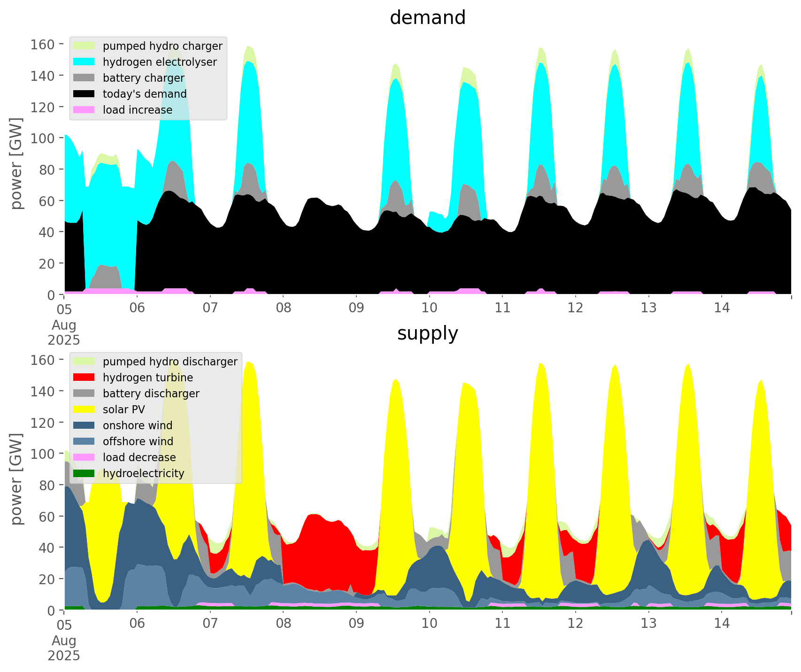Click the '10' date tick under demand chart
This screenshot has height=672, width=801.
coord(429,308)
